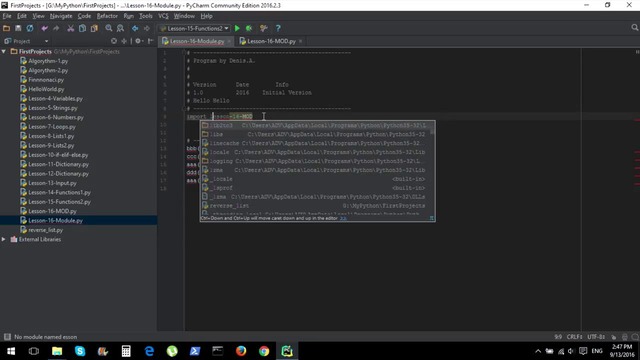
Task: Click Collapse All icon in Project panel
Action: (124, 41)
